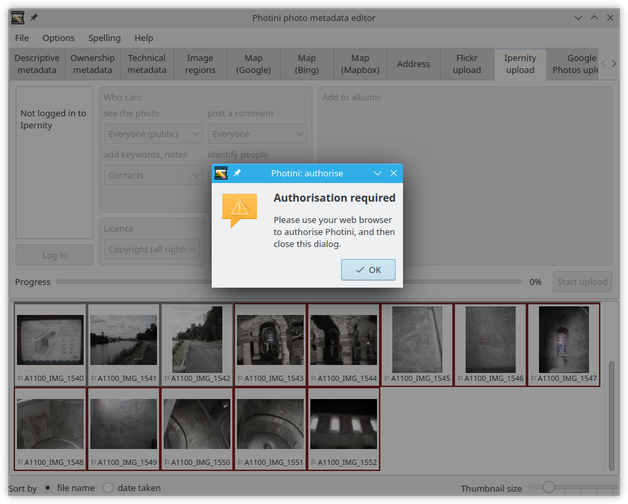Select thumbnail A1100_IMG_1551
628x504 pixels.
270,429
